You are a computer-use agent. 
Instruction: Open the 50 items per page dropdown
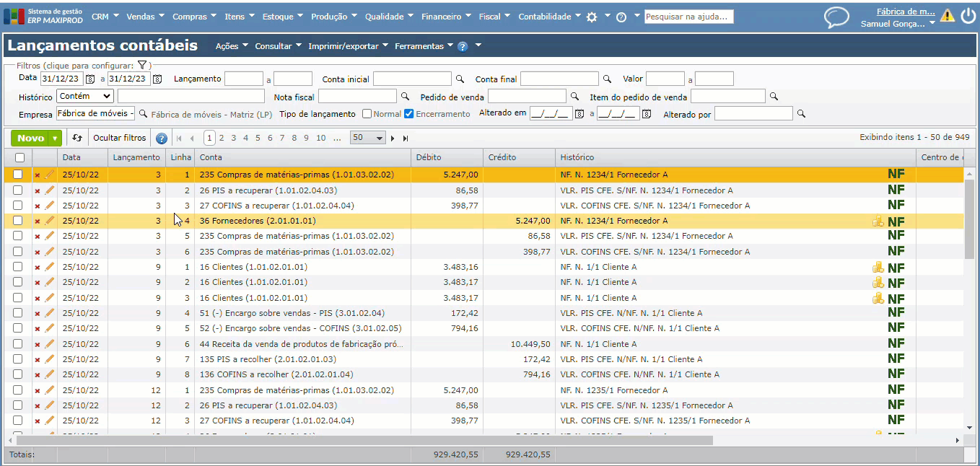coord(368,138)
